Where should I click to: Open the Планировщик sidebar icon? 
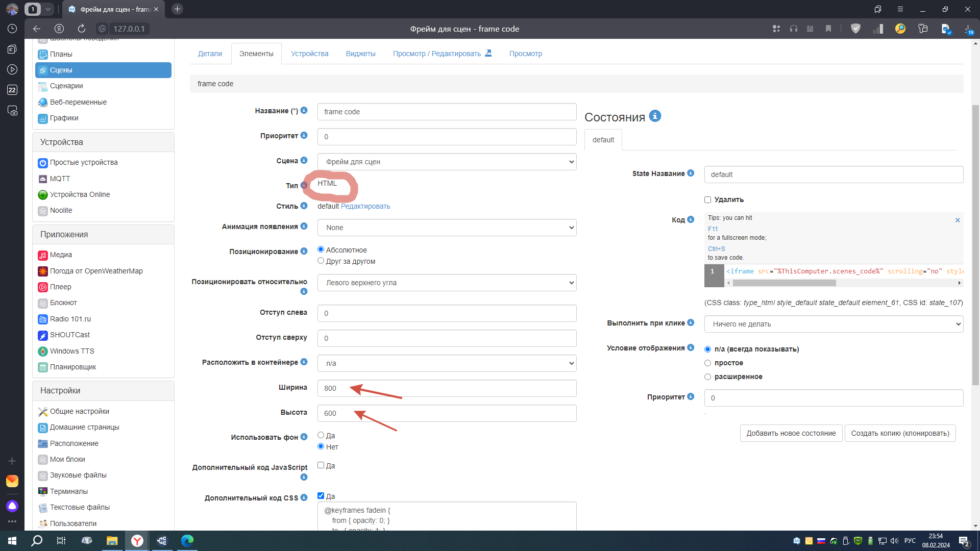point(43,367)
